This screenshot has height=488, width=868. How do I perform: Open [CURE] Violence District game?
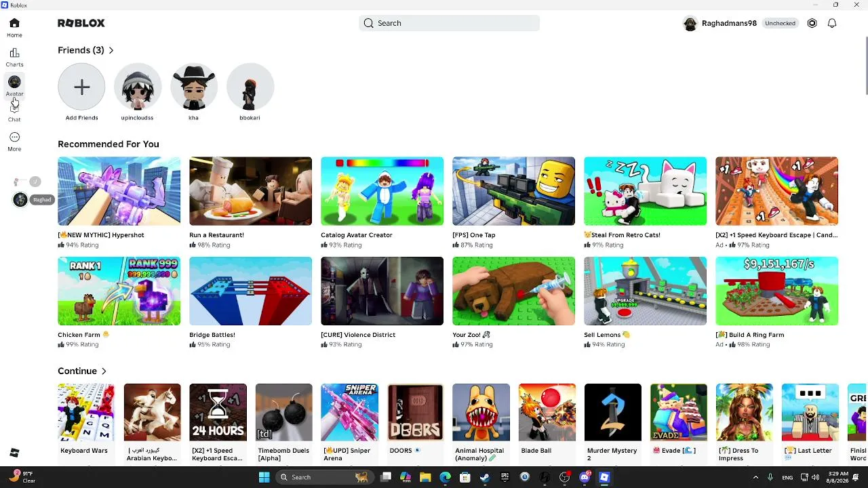tap(382, 291)
